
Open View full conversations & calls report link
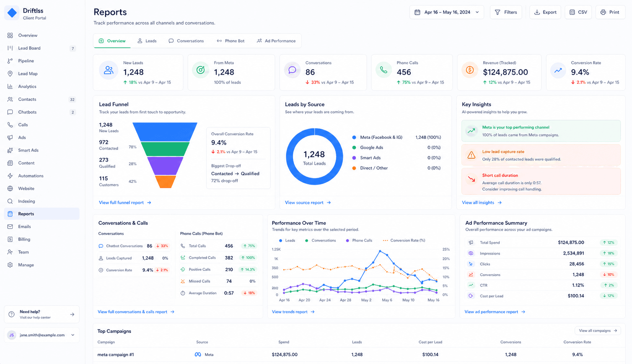point(136,312)
